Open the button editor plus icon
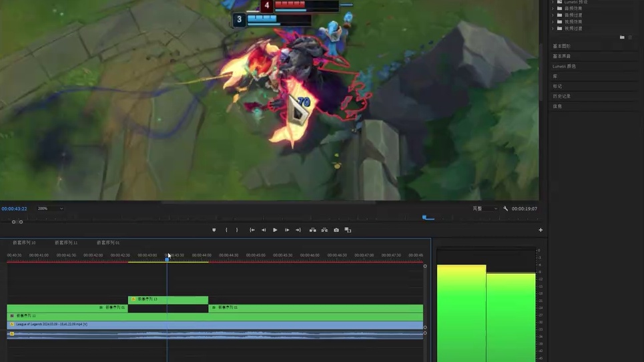644x362 pixels. 541,230
